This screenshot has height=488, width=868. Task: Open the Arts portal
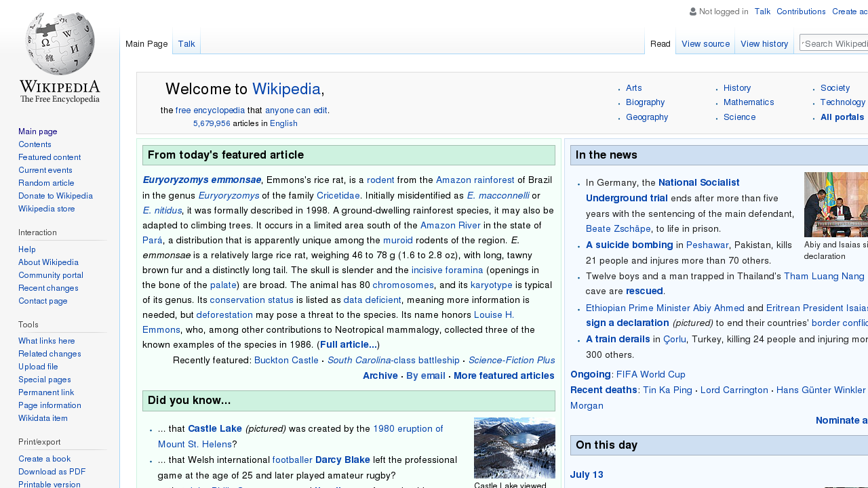634,88
